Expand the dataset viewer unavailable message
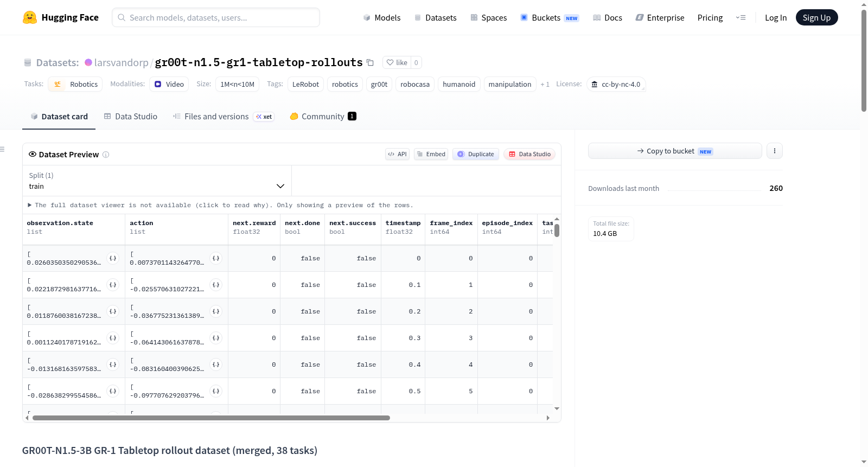Image resolution: width=868 pixels, height=467 pixels. (x=220, y=205)
